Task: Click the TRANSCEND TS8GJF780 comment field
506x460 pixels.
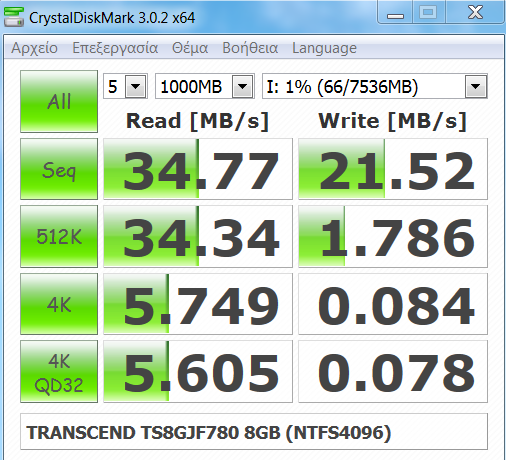Action: 254,432
